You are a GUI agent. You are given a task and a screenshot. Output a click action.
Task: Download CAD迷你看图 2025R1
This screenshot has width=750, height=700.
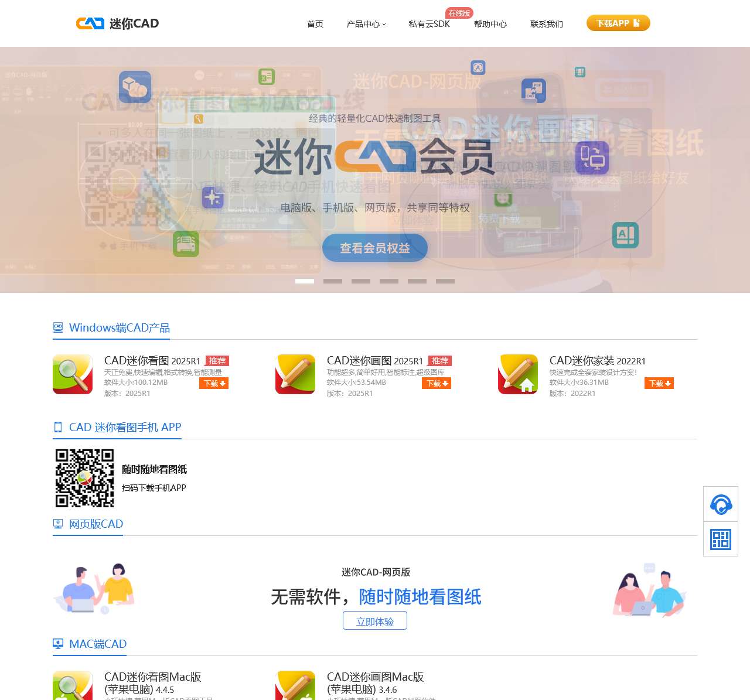[214, 383]
